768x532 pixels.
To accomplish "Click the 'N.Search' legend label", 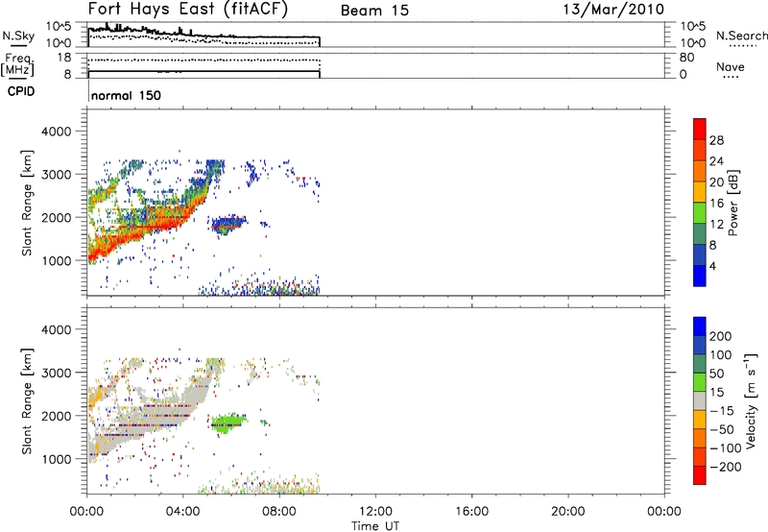I will (x=741, y=36).
